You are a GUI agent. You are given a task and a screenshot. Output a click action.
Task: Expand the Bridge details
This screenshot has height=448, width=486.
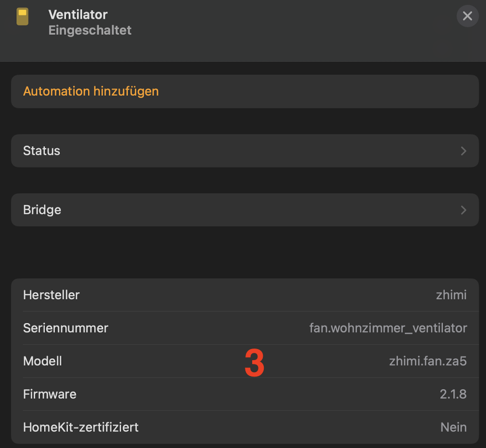[245, 210]
